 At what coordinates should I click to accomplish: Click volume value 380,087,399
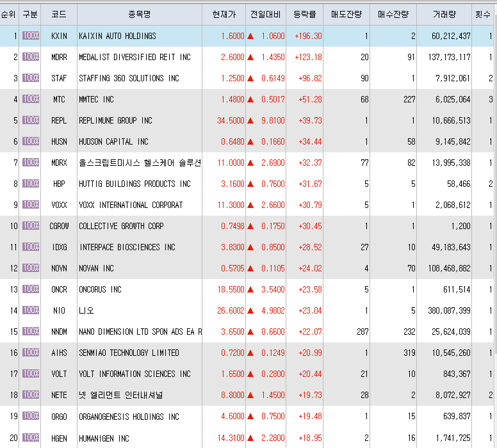point(449,311)
